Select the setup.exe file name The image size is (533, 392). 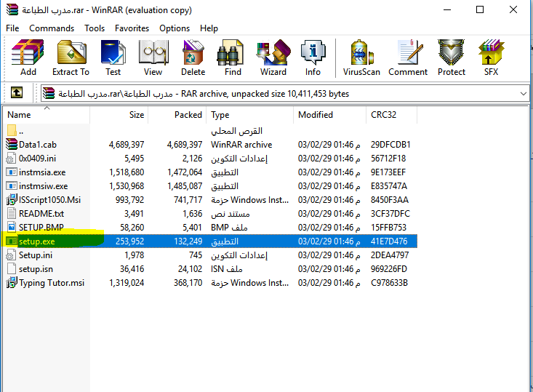(x=36, y=241)
